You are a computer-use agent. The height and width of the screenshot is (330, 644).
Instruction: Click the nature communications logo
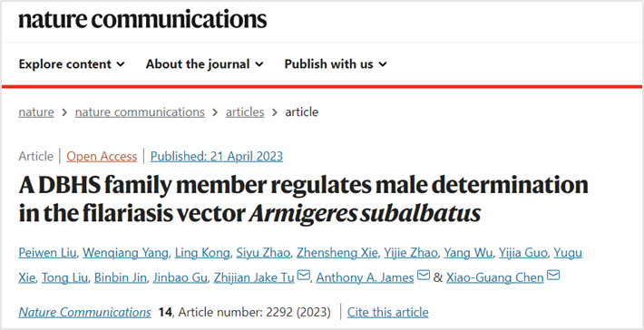[x=142, y=20]
